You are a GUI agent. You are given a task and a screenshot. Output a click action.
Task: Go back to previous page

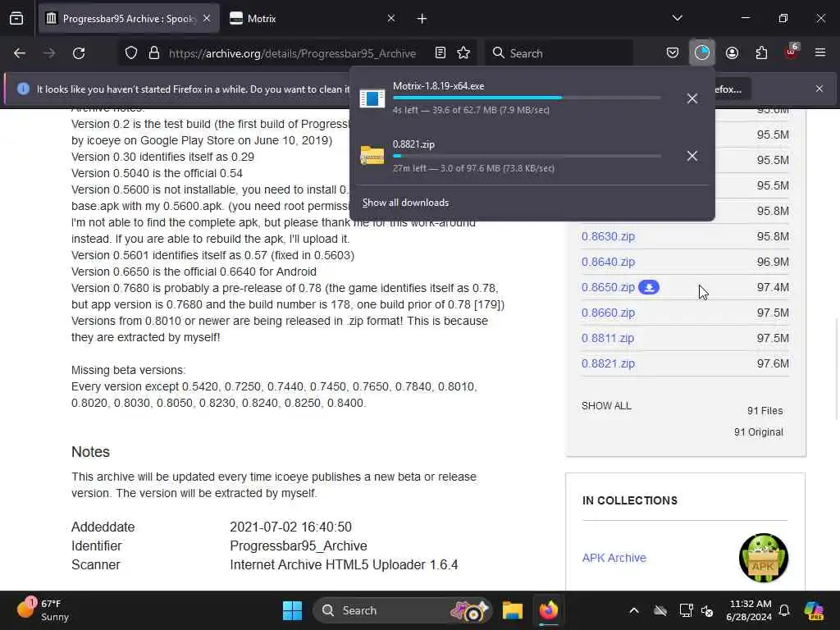pyautogui.click(x=20, y=53)
